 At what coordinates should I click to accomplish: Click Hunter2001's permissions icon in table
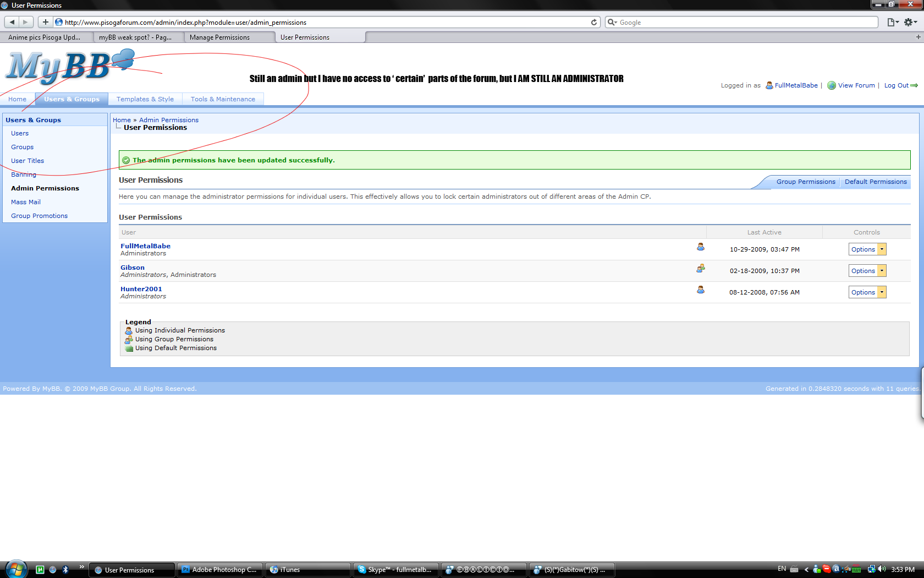pyautogui.click(x=701, y=290)
